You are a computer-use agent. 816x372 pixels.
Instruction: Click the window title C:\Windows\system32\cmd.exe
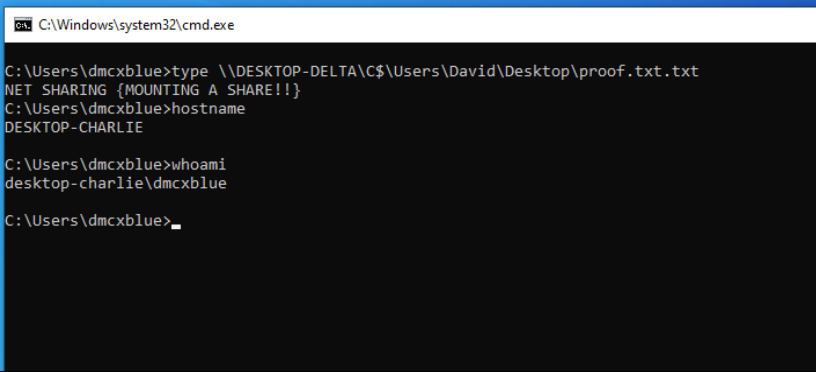coord(136,25)
